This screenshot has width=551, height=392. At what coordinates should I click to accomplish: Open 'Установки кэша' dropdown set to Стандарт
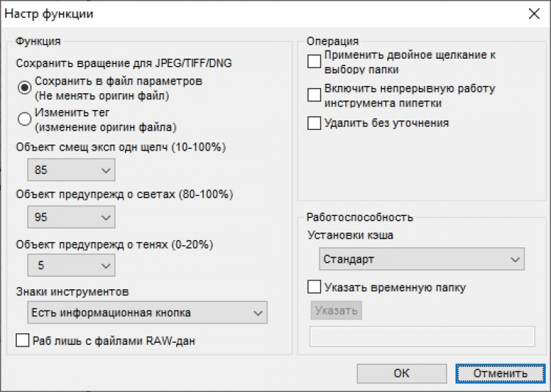tap(422, 260)
